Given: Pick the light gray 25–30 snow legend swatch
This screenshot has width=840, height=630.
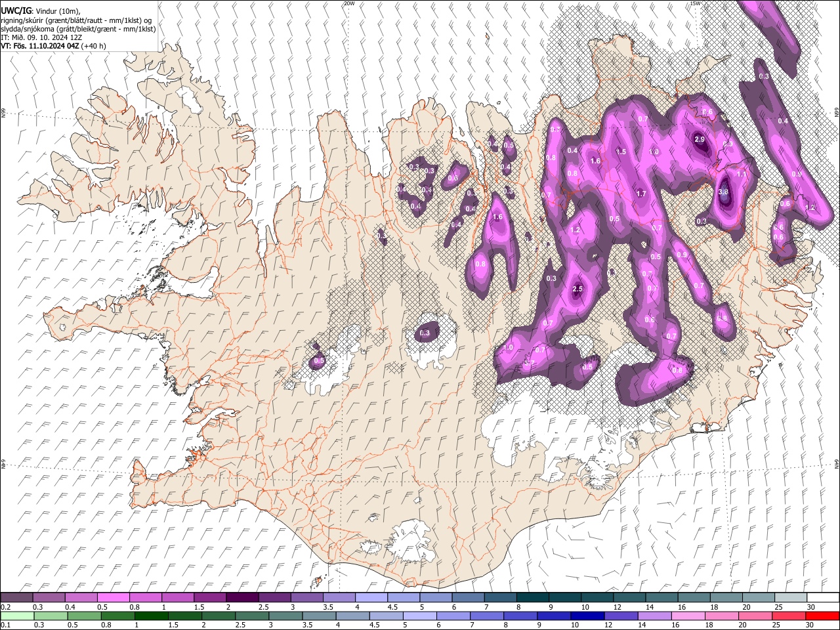Looking at the screenshot, I should click(791, 598).
